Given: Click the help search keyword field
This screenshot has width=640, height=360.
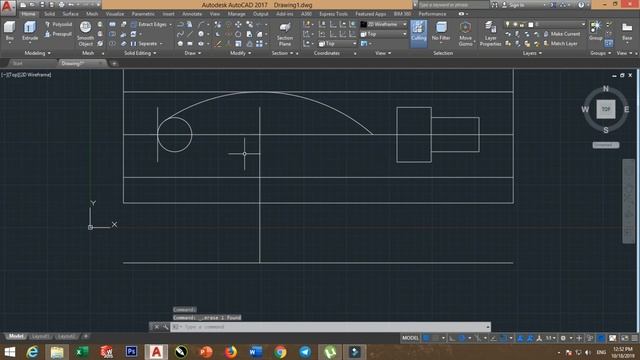Looking at the screenshot, I should [x=453, y=5].
